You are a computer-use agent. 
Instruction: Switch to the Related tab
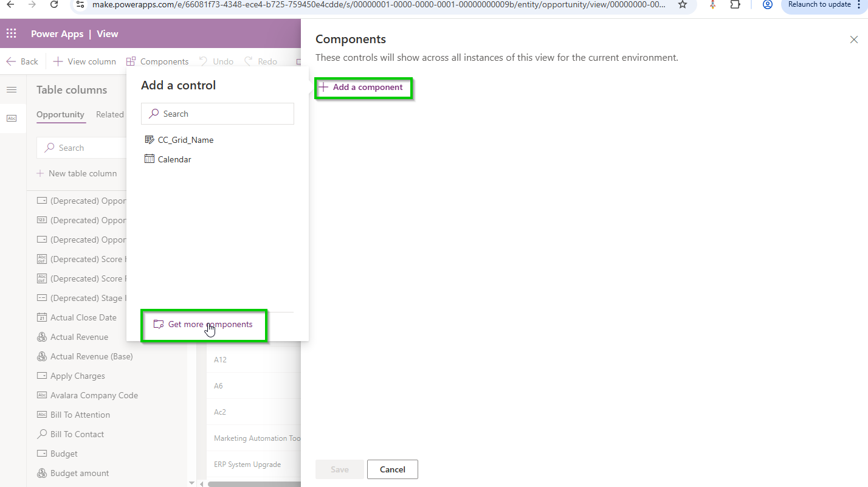click(109, 114)
